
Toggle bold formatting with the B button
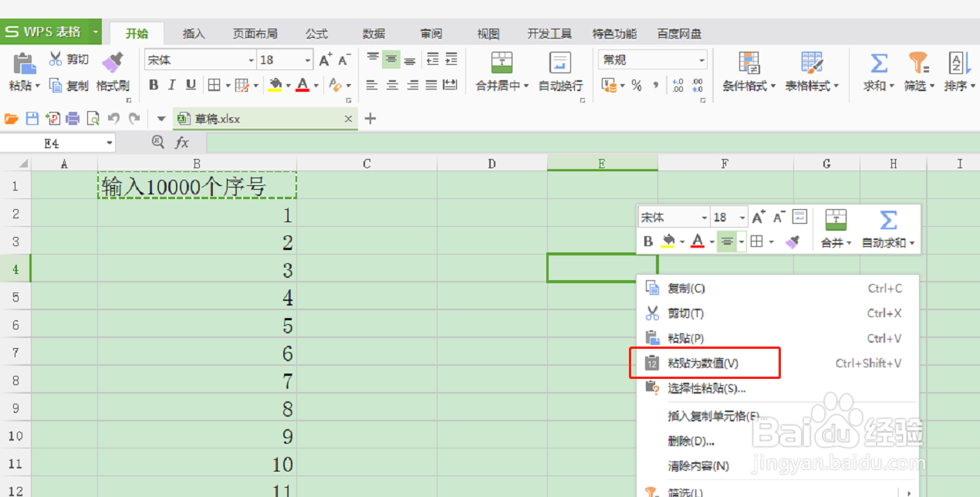point(153,85)
